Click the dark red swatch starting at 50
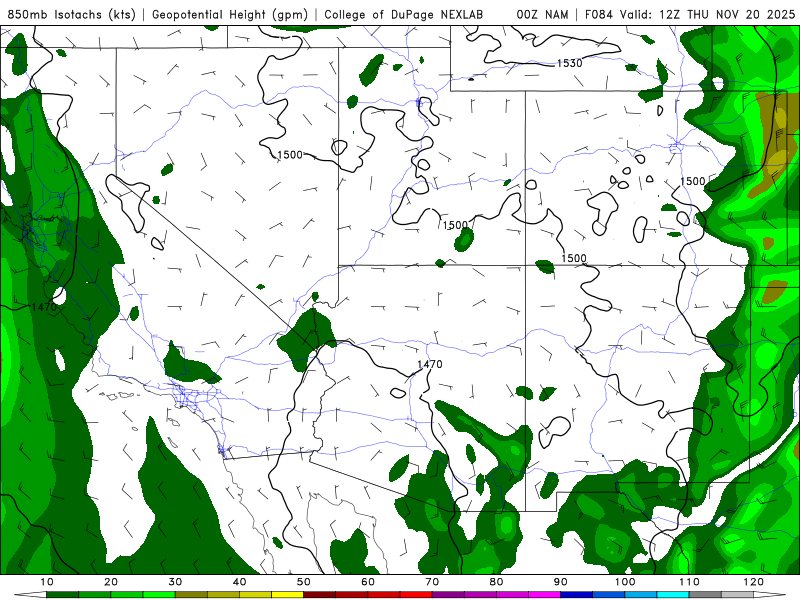This screenshot has width=800, height=600. (319, 595)
